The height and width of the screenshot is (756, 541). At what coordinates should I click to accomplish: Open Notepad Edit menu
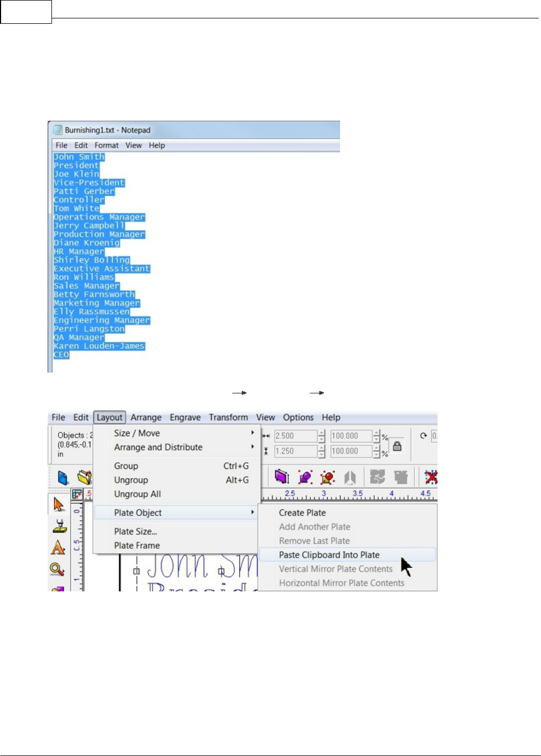coord(81,146)
